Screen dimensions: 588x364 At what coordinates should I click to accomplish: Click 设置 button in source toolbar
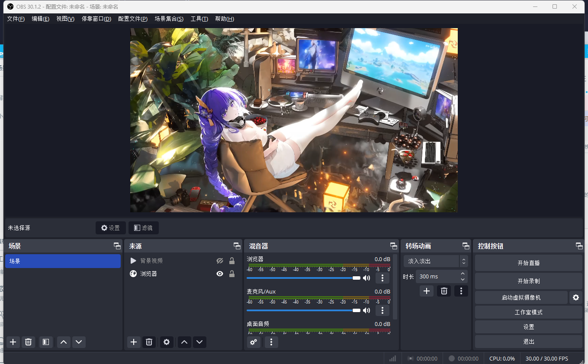coord(111,228)
